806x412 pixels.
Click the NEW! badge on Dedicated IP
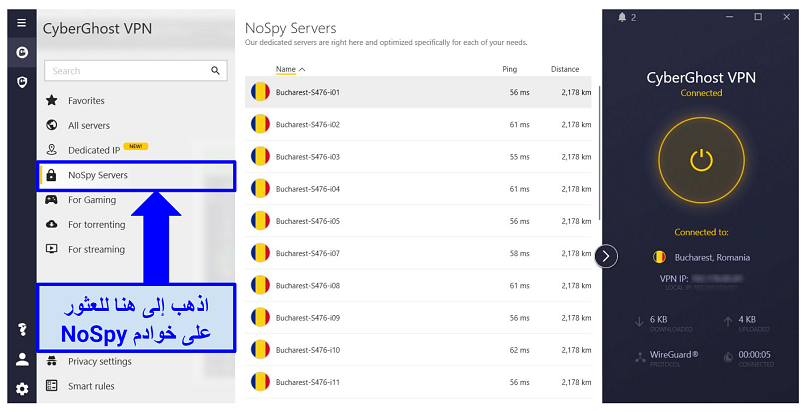[x=136, y=146]
